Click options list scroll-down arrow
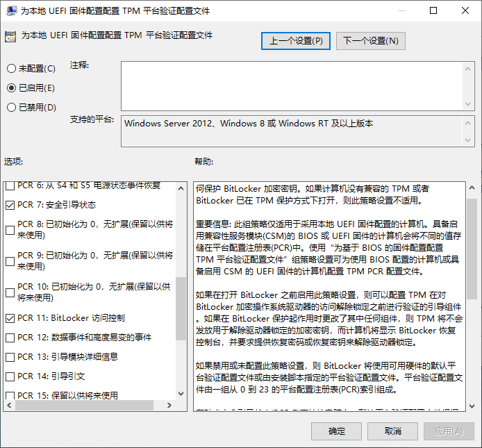Screen dimensions: 482x448 pyautogui.click(x=181, y=394)
